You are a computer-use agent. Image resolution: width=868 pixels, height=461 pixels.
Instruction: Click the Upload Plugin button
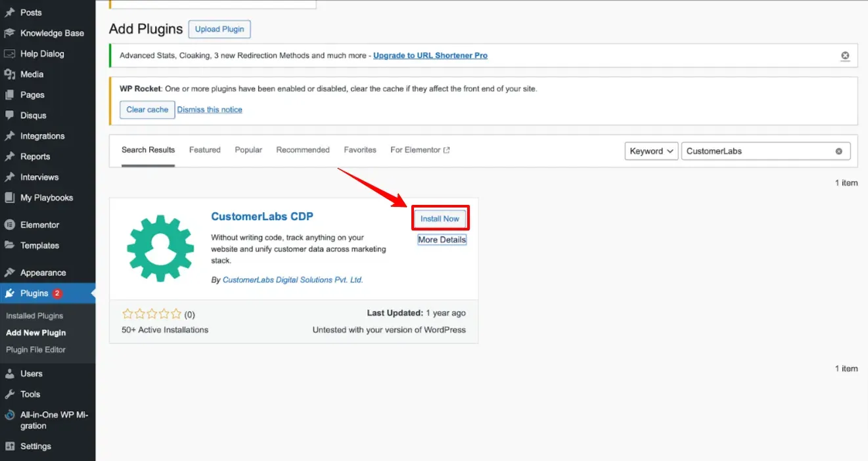click(x=219, y=29)
